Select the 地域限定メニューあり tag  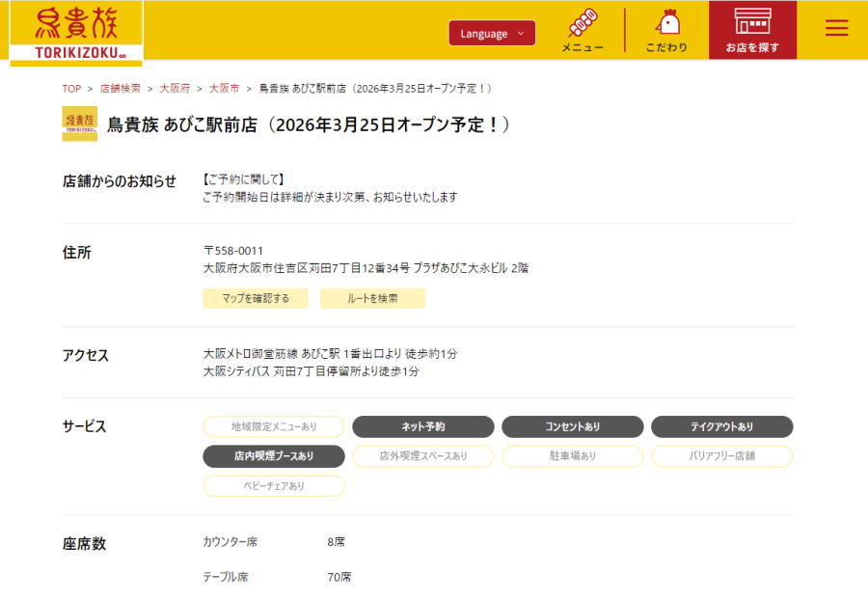[x=273, y=426]
